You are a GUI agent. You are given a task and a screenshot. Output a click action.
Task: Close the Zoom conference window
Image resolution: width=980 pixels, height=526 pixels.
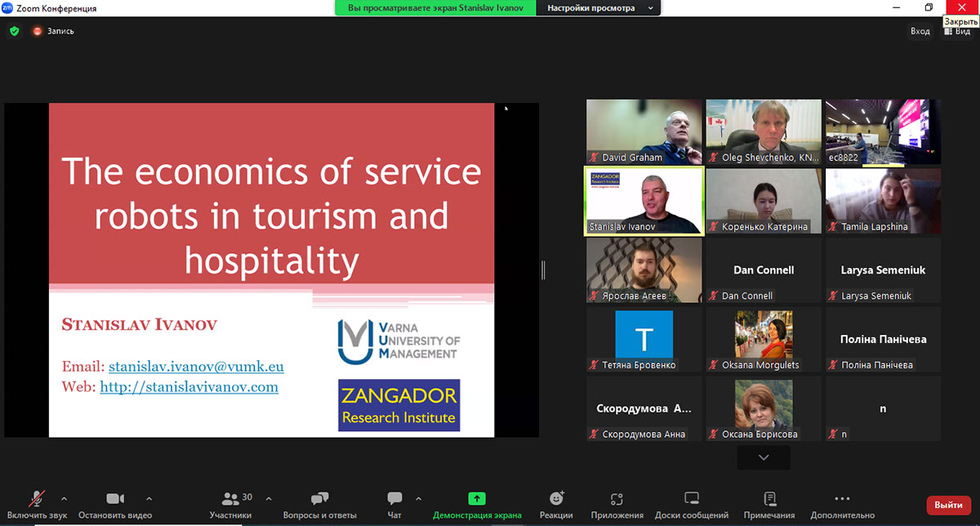click(x=961, y=7)
